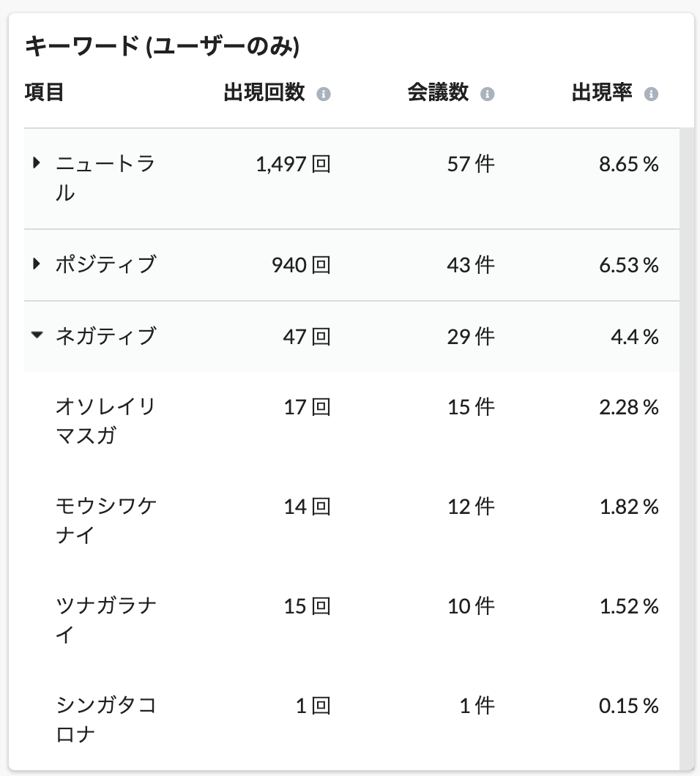Collapse the ネガティブ category triangle
This screenshot has height=776, width=700.
[x=37, y=335]
